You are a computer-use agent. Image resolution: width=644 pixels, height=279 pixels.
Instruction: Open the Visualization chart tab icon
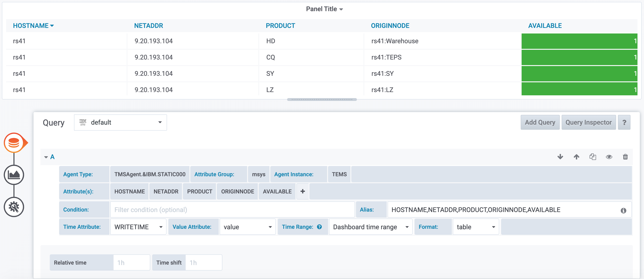click(14, 175)
